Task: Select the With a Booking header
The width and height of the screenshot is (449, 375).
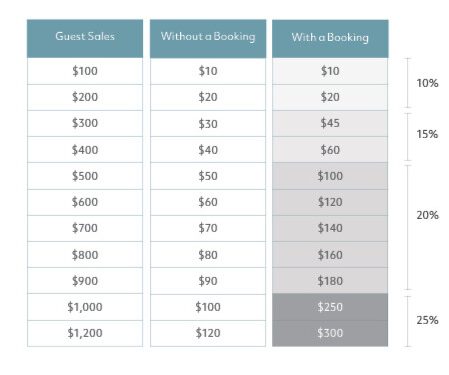Action: (330, 39)
